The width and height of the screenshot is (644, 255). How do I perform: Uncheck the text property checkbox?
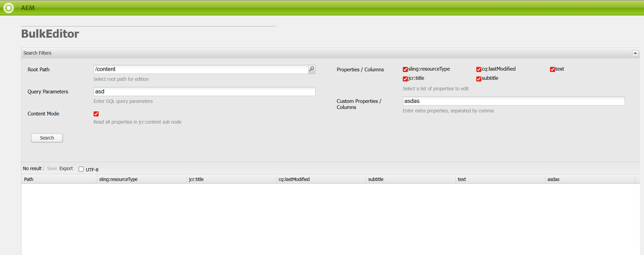coord(552,69)
